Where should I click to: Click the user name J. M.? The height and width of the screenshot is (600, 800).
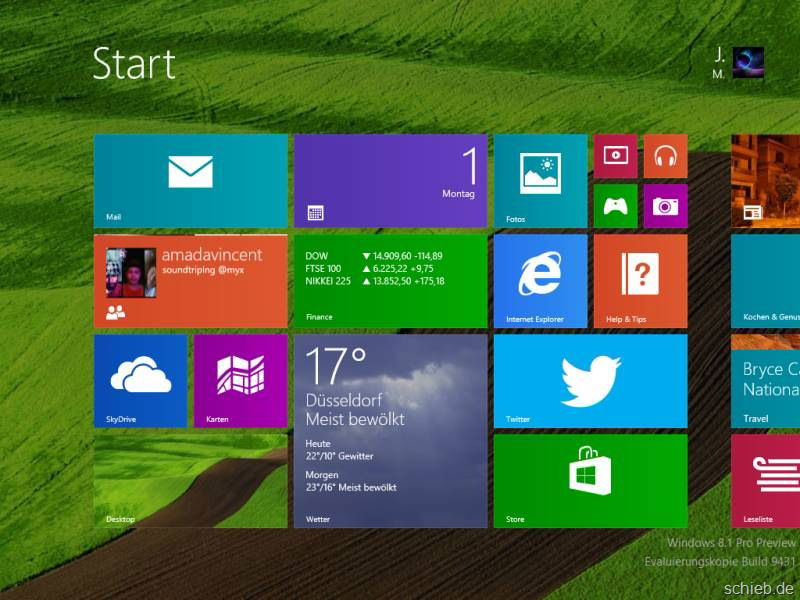[719, 63]
